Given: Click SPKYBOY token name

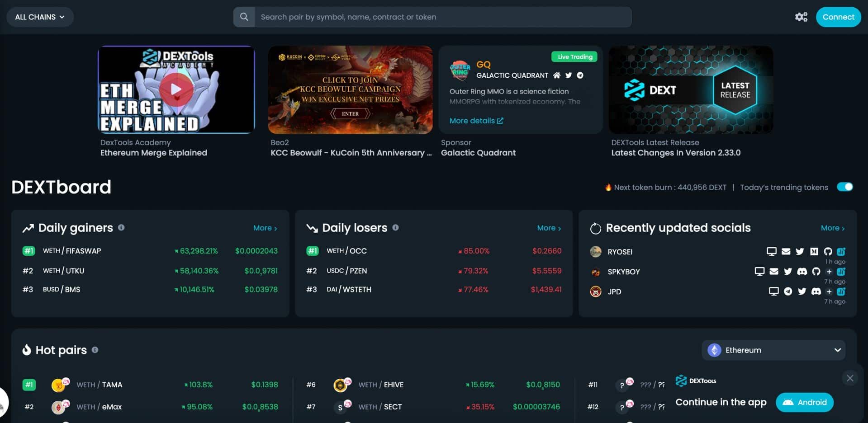Looking at the screenshot, I should click(x=623, y=272).
